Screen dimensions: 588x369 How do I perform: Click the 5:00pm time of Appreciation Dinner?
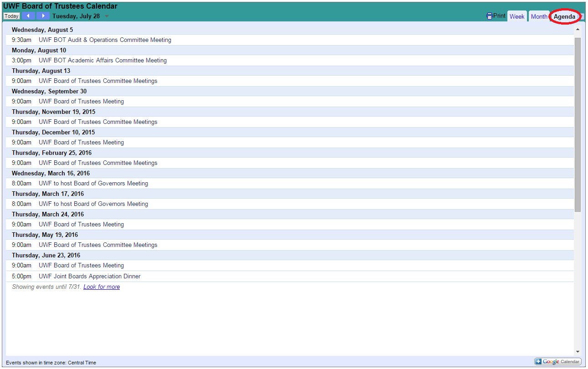pos(21,277)
